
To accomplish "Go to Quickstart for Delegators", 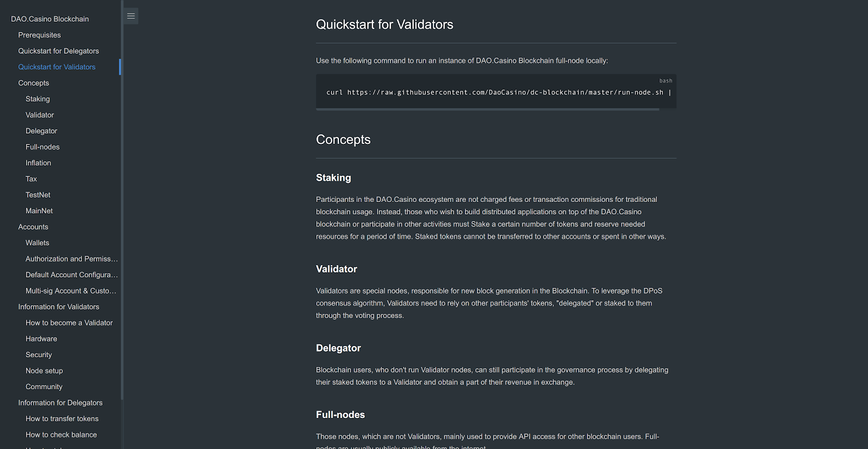I will pyautogui.click(x=59, y=51).
